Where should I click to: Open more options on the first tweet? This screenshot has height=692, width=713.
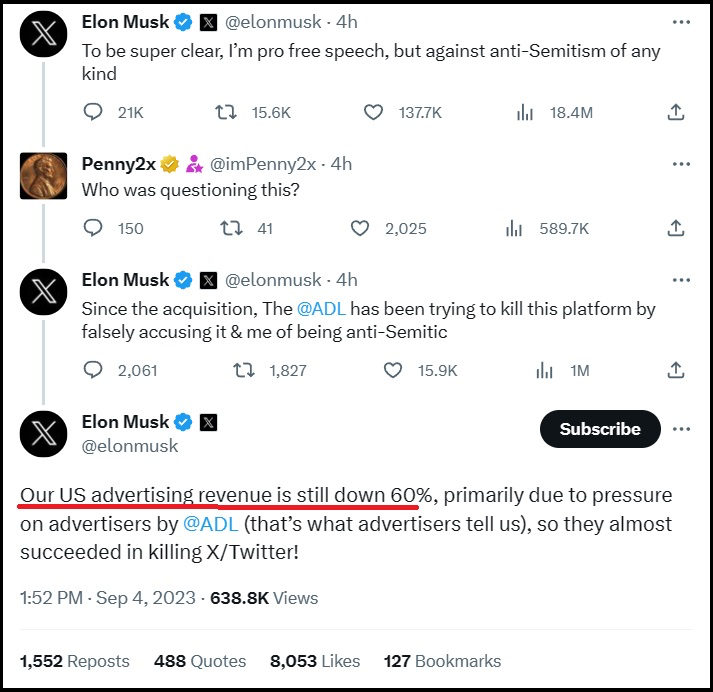681,21
